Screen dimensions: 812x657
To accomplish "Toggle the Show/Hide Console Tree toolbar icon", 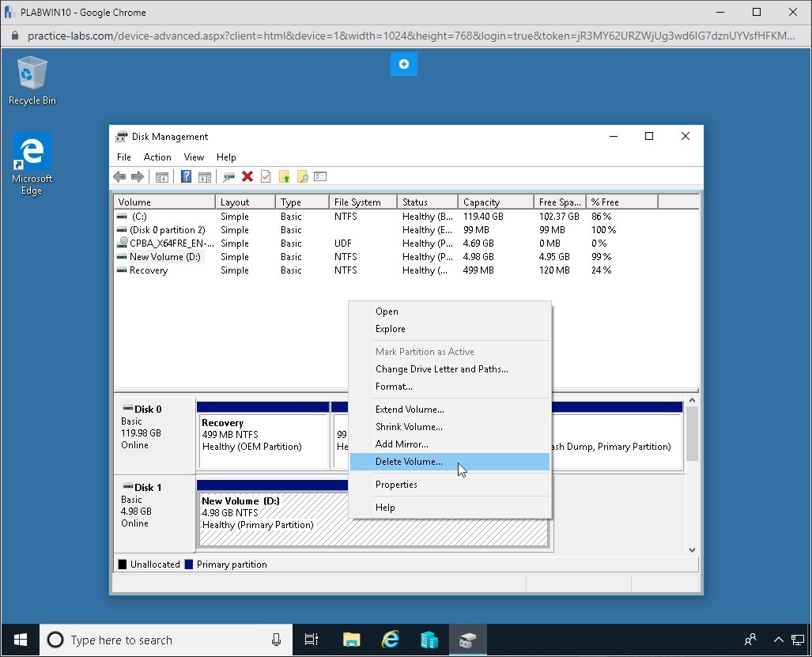I will click(162, 177).
